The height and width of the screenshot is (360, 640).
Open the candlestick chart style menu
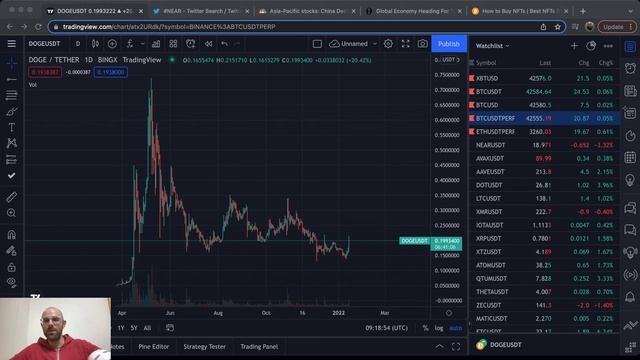coord(95,44)
